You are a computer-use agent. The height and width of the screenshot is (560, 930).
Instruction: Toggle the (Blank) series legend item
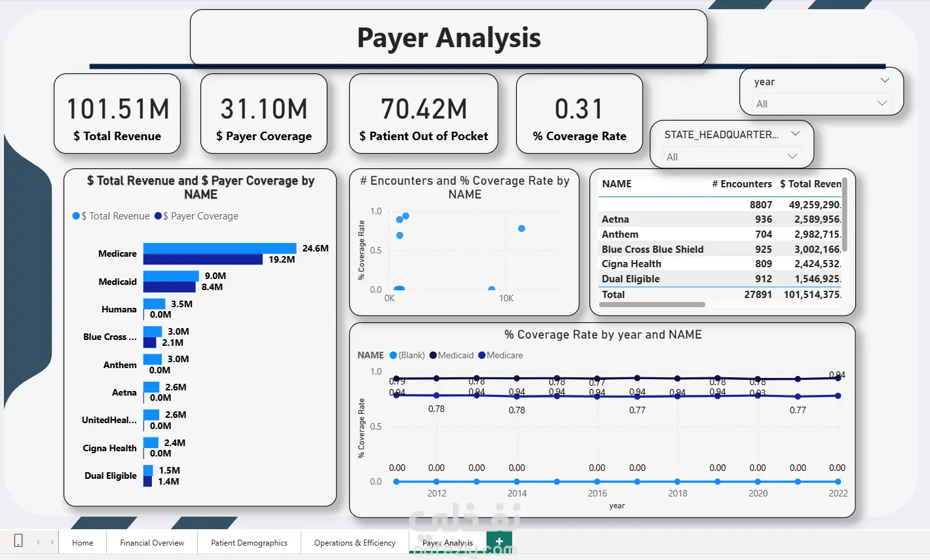coord(407,355)
